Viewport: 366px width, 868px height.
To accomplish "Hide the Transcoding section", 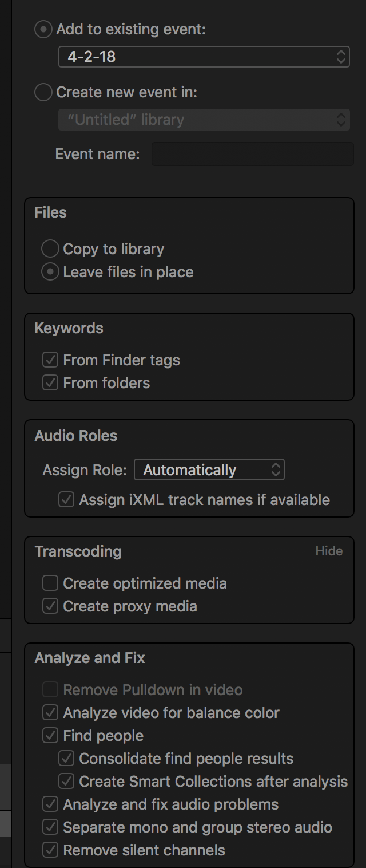I will point(329,551).
